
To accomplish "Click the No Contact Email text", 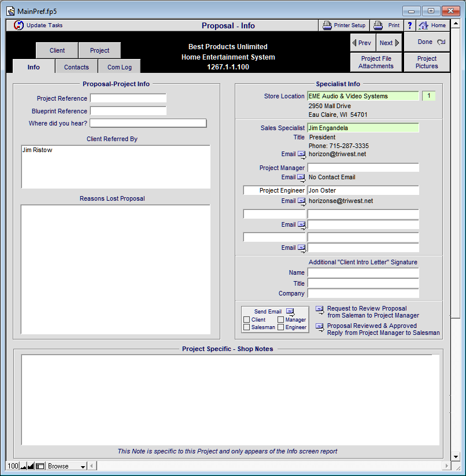I will 332,177.
